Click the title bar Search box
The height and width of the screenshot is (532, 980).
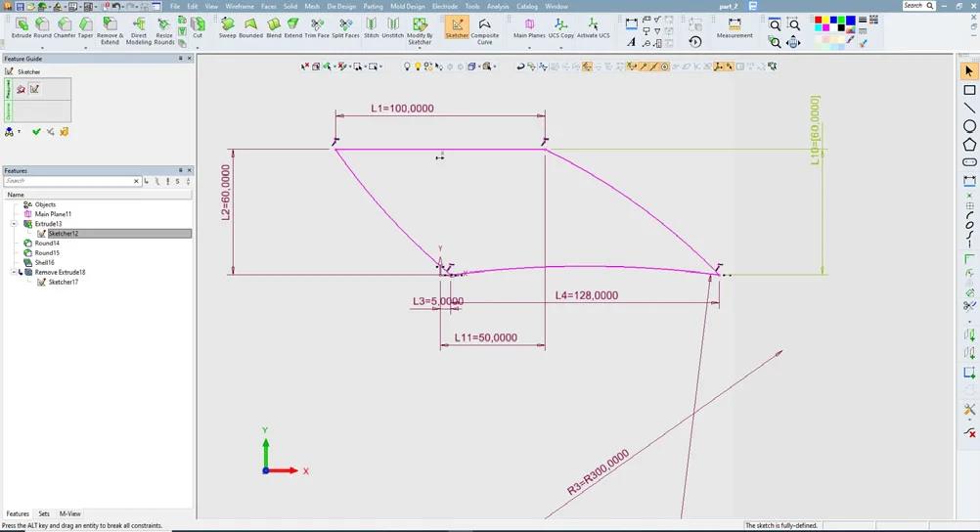[x=918, y=6]
